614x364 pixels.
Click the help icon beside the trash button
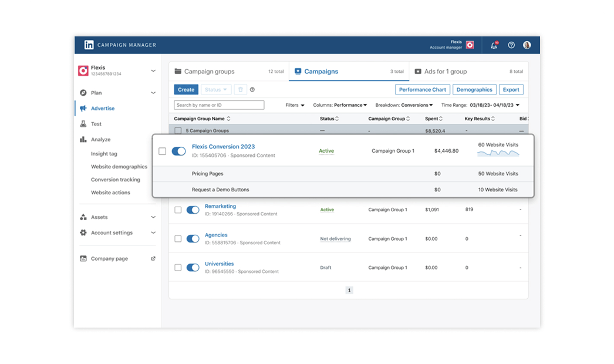[252, 90]
